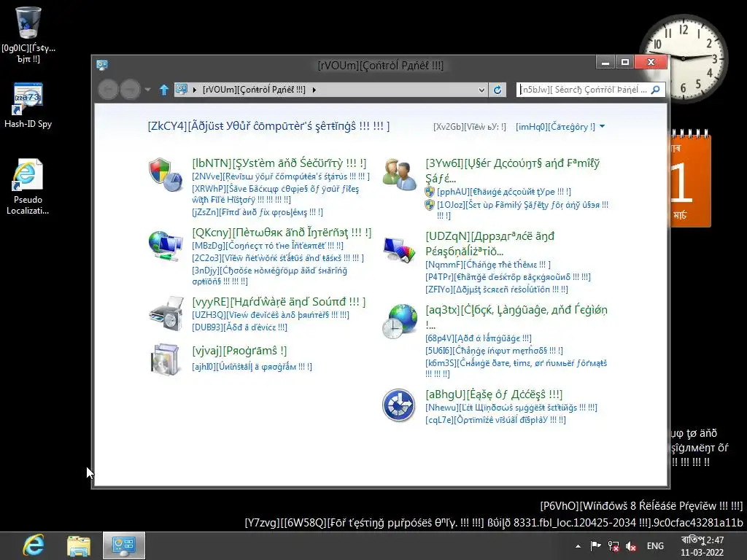747x560 pixels.
Task: Show hidden tray icons arrow
Action: click(578, 546)
